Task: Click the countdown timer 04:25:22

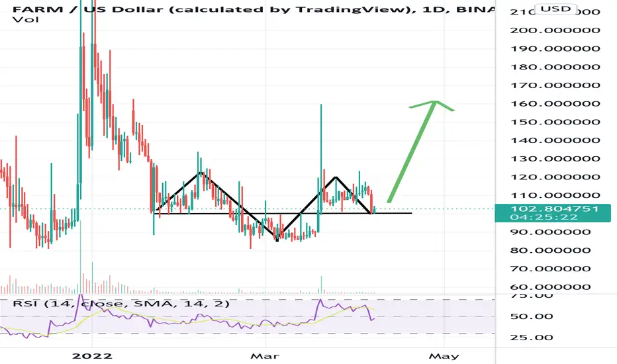Action: point(544,217)
